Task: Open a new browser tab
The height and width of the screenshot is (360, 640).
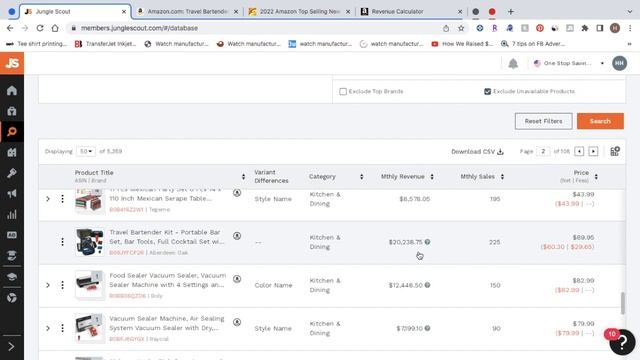Action: 511,11
